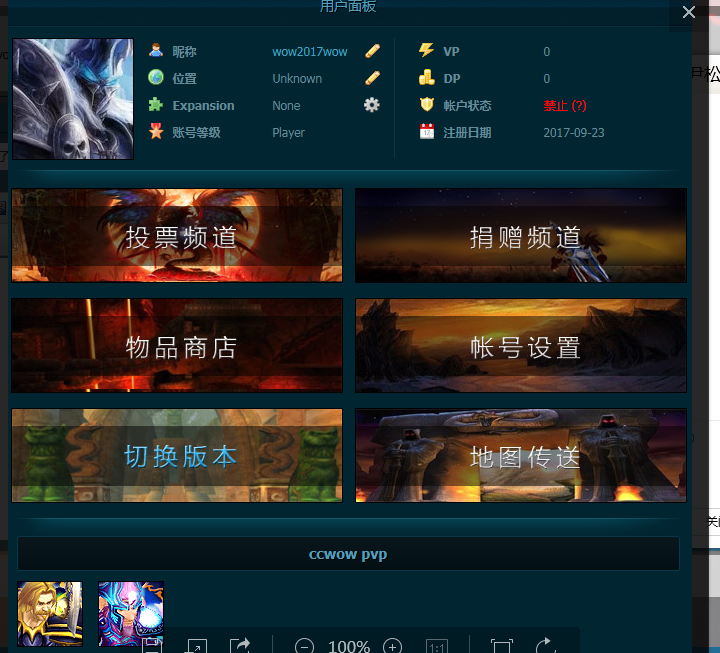Zoom in with plus button in viewer toolbar

click(x=392, y=647)
